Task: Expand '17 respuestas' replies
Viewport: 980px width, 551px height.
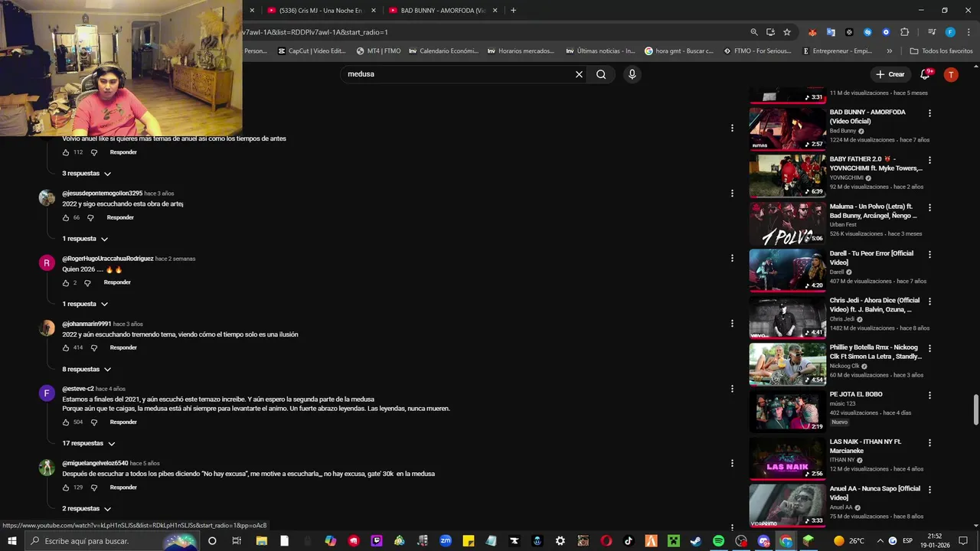Action: pos(89,444)
